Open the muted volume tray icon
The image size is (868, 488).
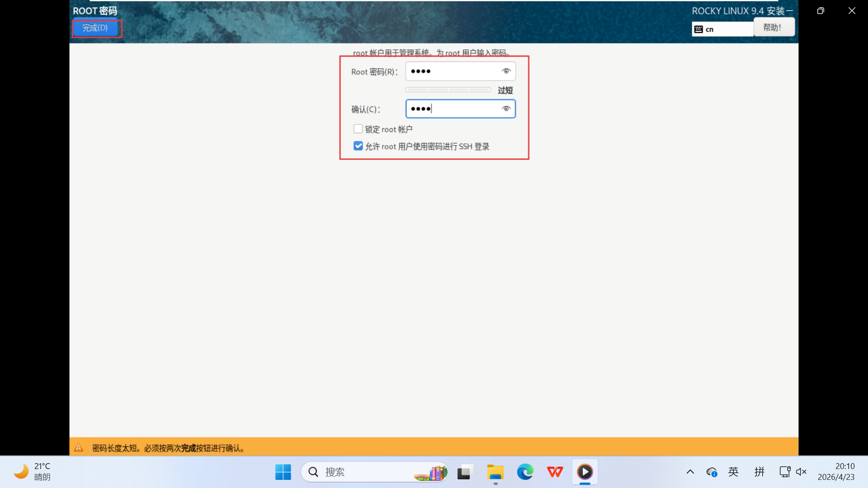point(801,472)
